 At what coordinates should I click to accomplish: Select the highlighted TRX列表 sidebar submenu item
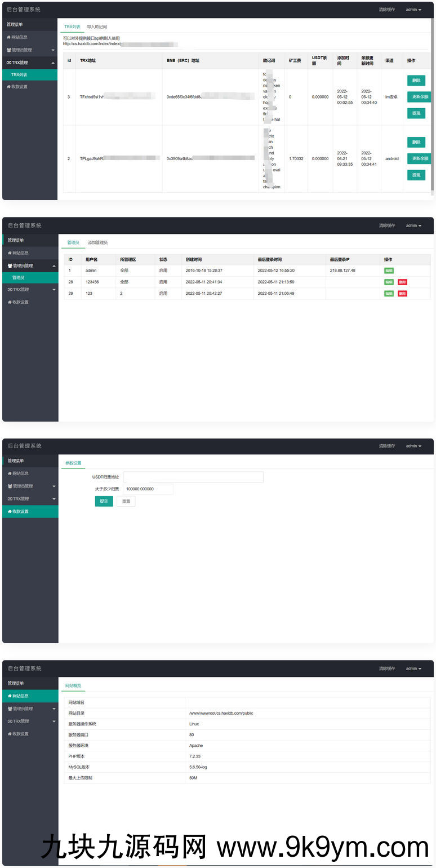19,74
